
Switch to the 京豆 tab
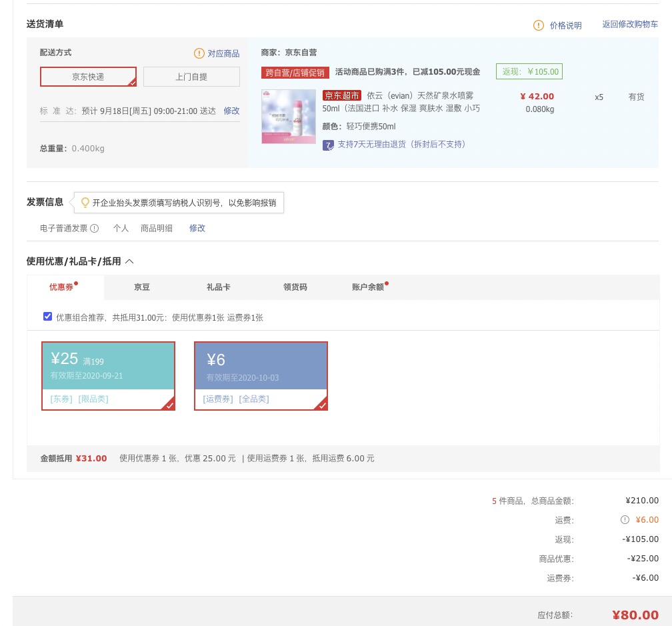tap(142, 287)
